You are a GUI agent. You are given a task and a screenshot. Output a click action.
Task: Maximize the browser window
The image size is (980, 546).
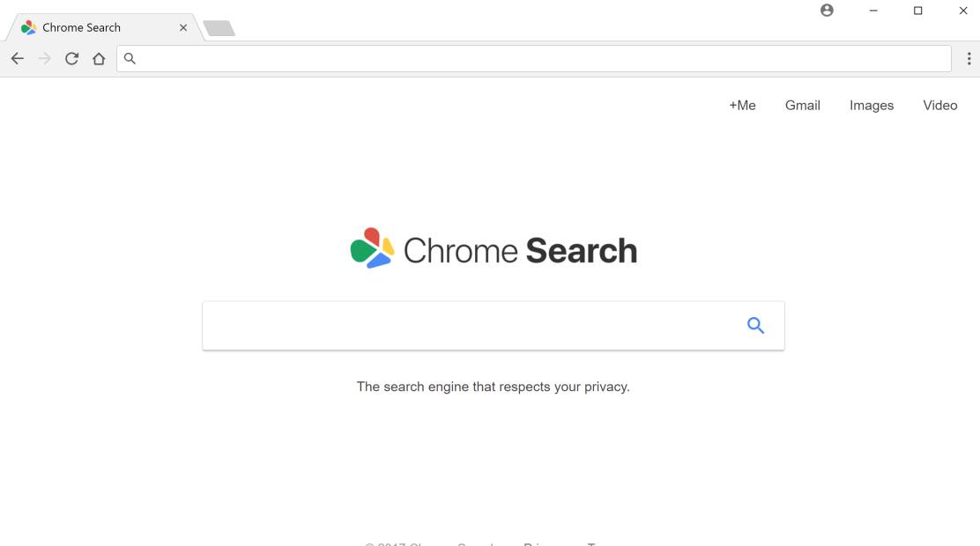tap(917, 11)
